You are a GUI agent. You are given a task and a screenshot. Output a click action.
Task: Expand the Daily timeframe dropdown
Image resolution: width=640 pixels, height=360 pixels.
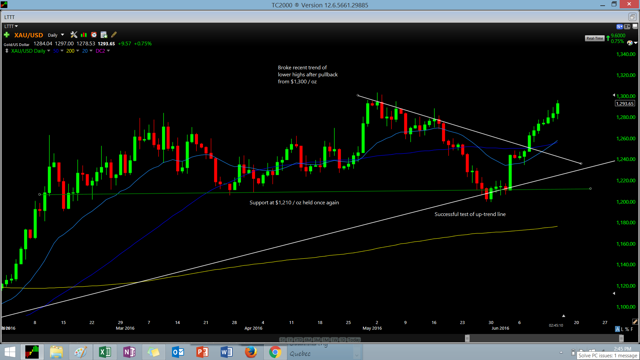[56, 35]
